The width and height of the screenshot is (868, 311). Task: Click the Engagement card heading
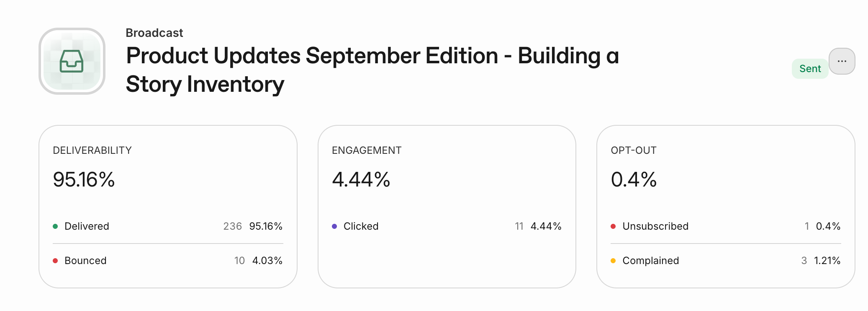(x=367, y=150)
